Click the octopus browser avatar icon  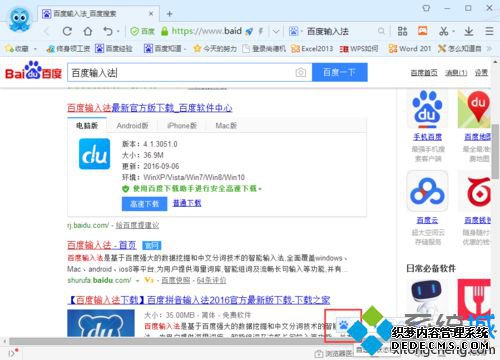coord(19,19)
